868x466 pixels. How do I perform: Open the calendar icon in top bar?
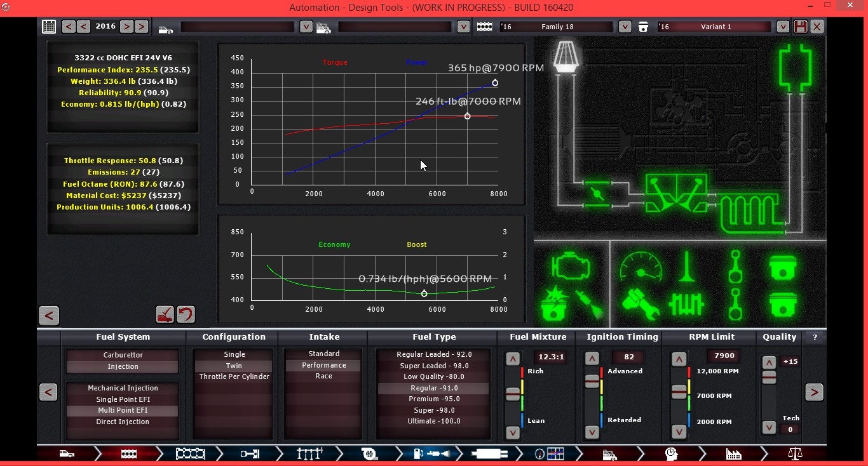(49, 27)
